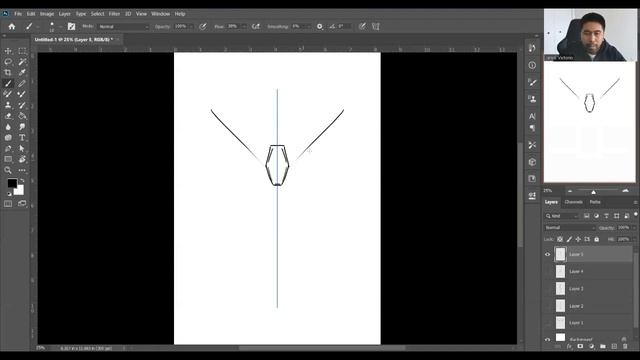The image size is (640, 360).
Task: Select the Brush tool in the toolbox
Action: (x=8, y=83)
